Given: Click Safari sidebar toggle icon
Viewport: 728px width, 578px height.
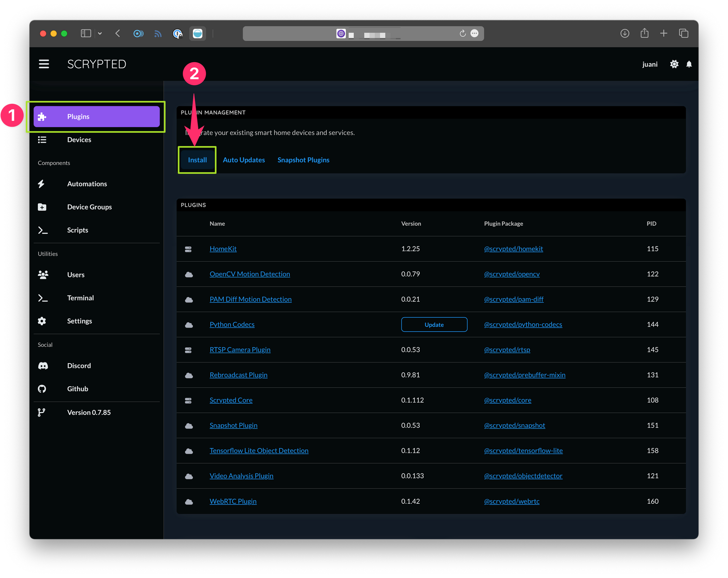Looking at the screenshot, I should [x=86, y=33].
